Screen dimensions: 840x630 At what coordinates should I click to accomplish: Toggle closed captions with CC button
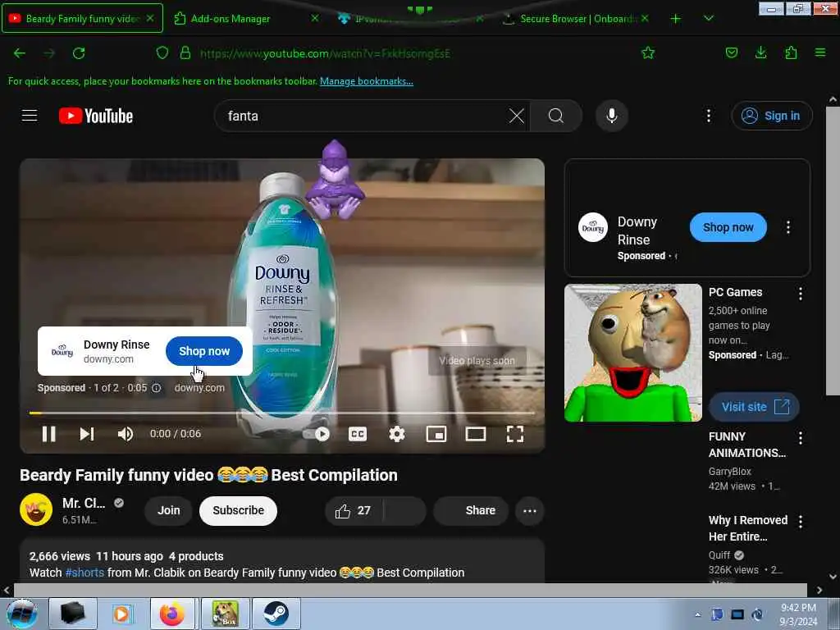[x=358, y=434]
